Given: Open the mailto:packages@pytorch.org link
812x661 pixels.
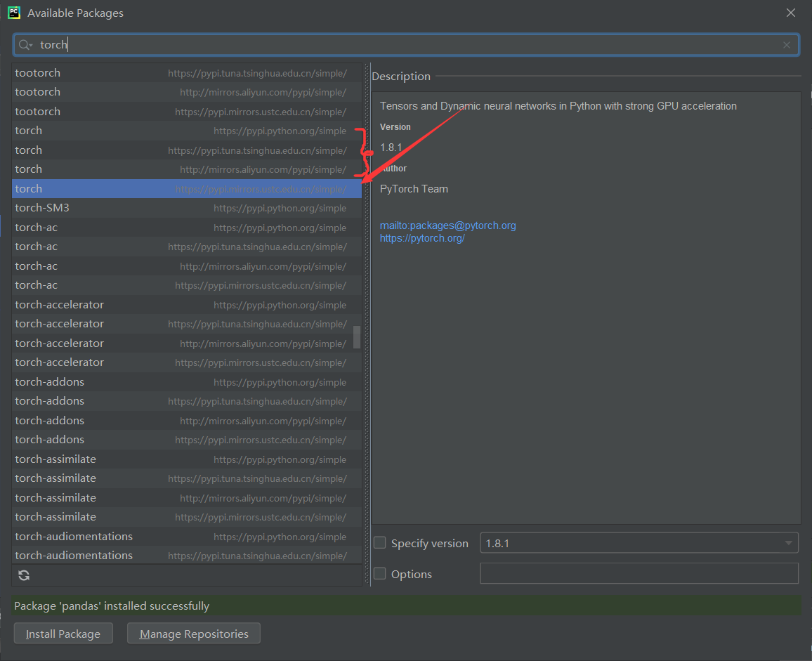Looking at the screenshot, I should (448, 225).
